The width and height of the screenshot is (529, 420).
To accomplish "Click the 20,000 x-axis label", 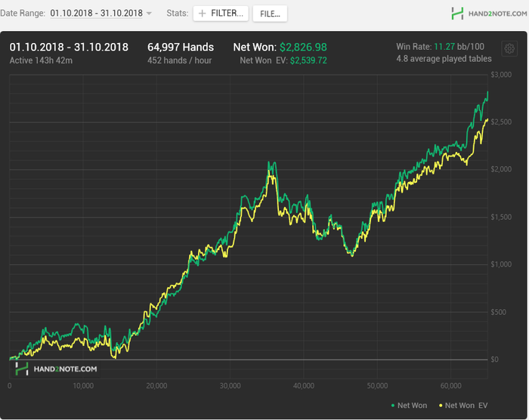I will [156, 385].
